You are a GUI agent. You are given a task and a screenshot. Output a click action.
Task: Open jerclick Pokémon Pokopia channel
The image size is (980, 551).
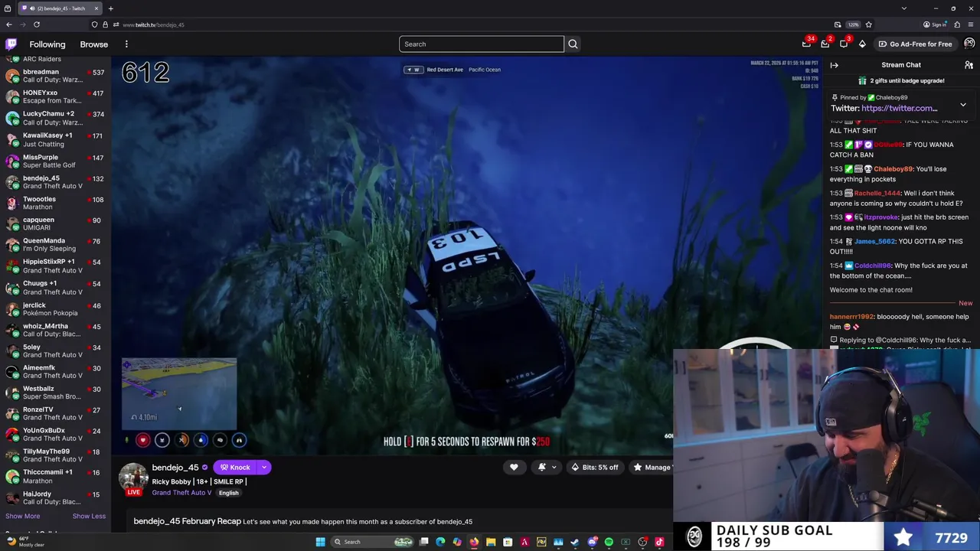pos(55,308)
